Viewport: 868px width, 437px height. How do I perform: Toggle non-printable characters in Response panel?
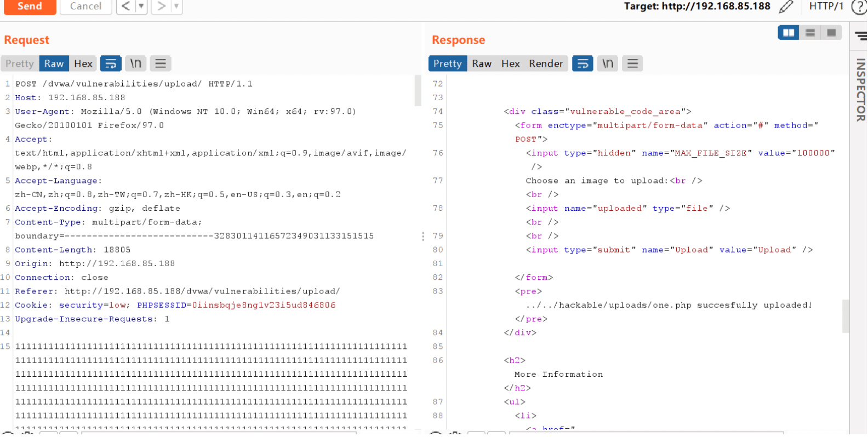pos(608,64)
